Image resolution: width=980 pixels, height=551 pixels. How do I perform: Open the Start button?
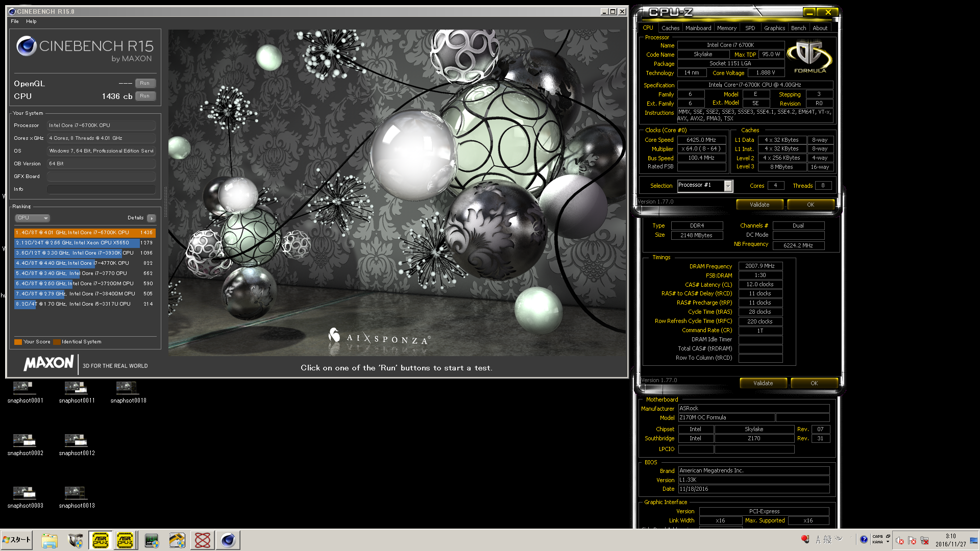(x=17, y=540)
